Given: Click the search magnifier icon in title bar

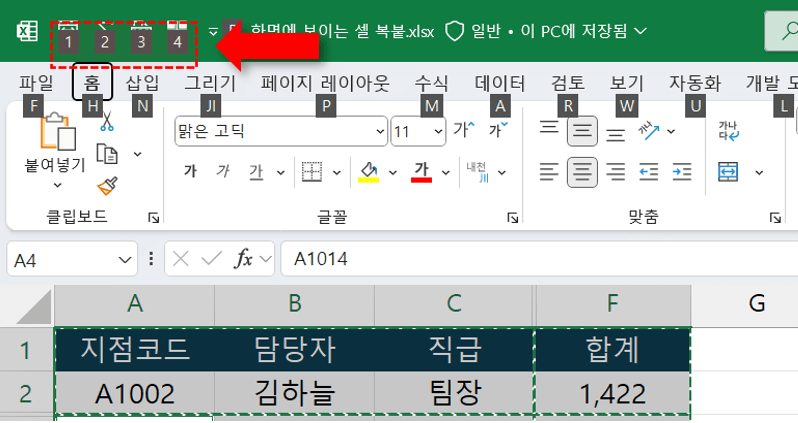Looking at the screenshot, I should tap(790, 31).
